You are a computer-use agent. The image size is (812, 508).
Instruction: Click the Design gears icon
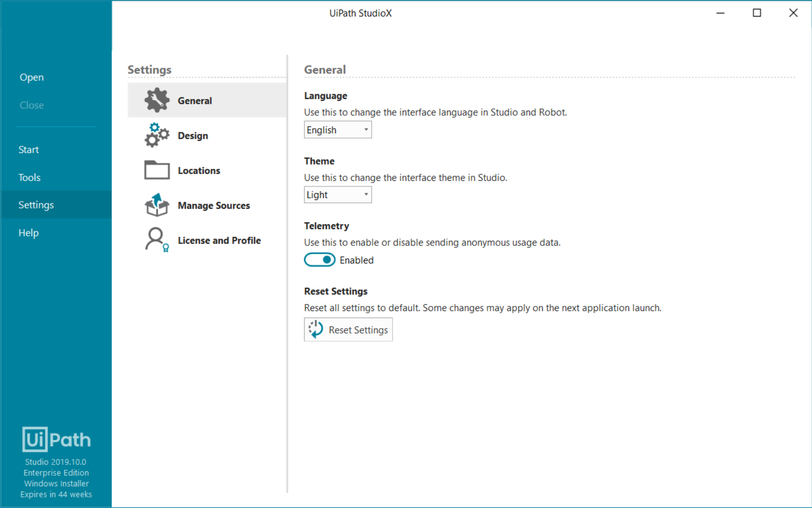click(157, 135)
